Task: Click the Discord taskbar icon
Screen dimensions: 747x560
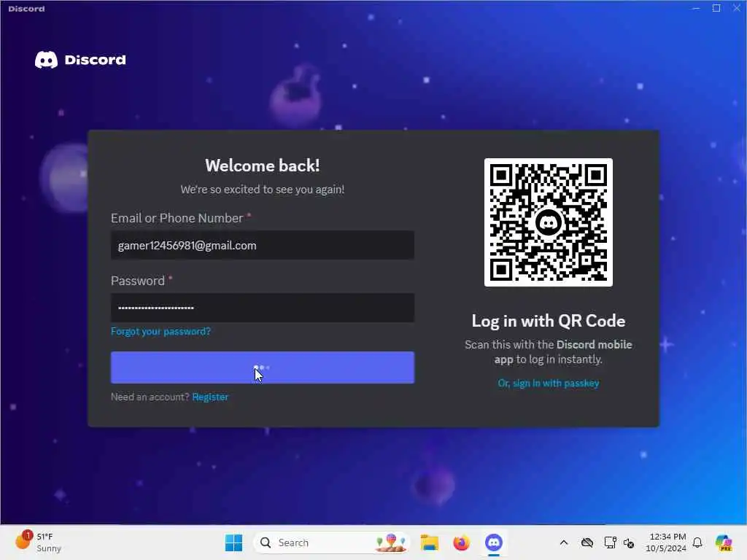Action: point(494,542)
